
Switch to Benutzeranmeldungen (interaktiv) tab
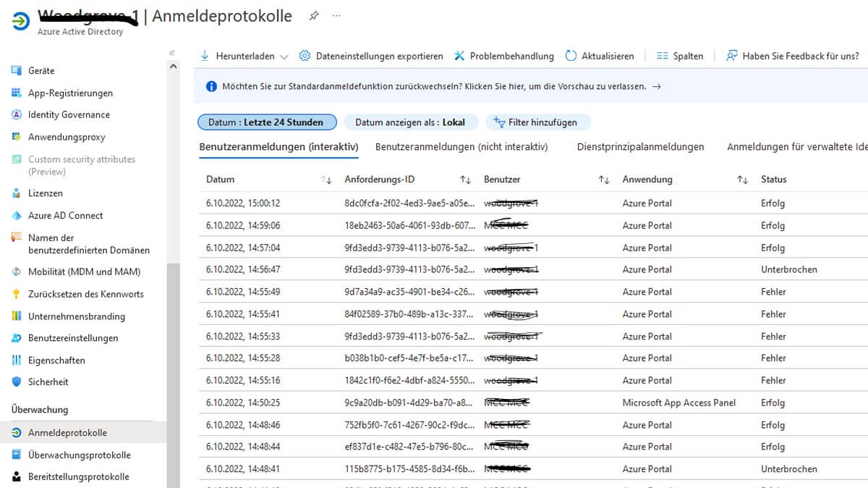click(x=278, y=147)
